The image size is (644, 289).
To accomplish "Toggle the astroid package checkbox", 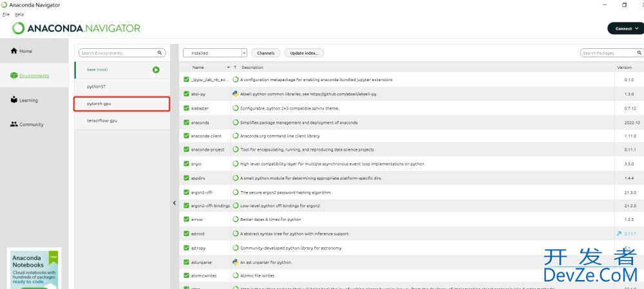I will click(x=187, y=234).
